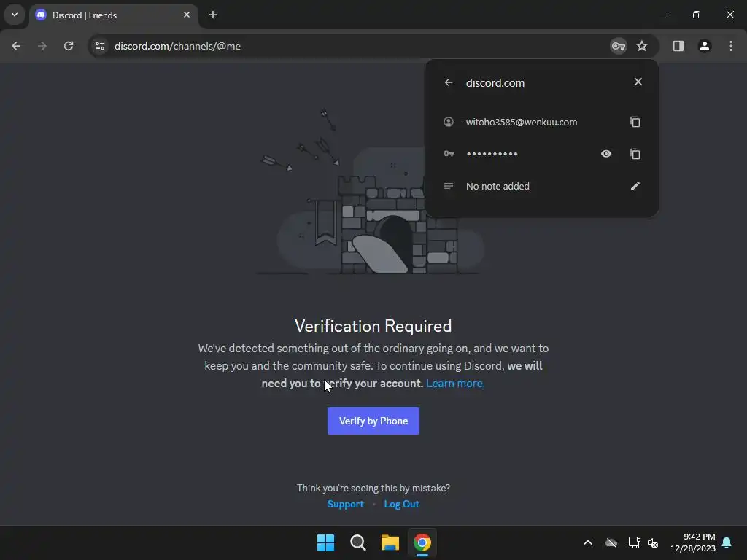
Task: Open the clock and date panel
Action: 693,542
